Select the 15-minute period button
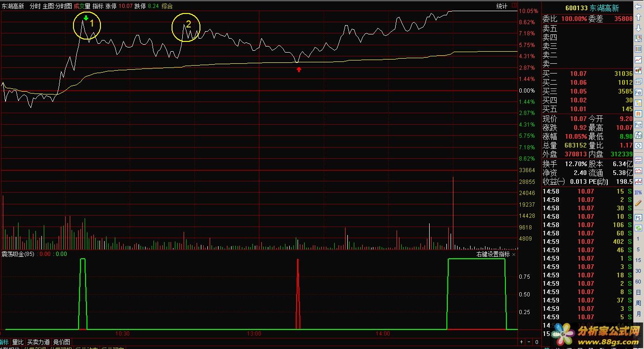The height and width of the screenshot is (349, 644). point(638,260)
